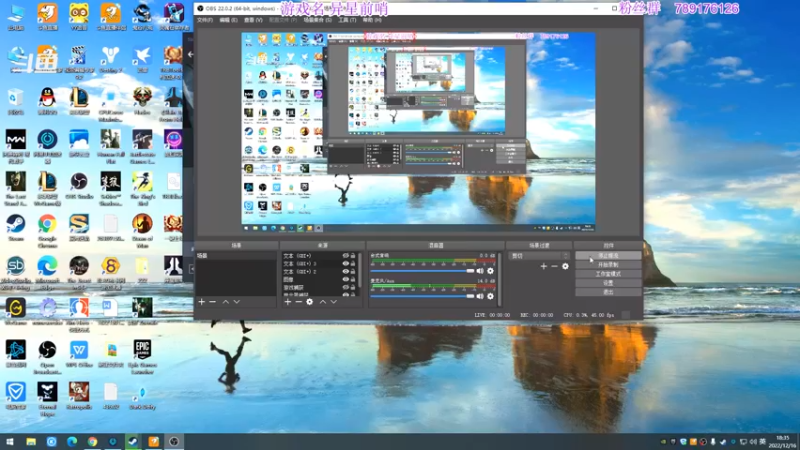Select the Destiny 2 desktop shortcut
This screenshot has height=450, width=800.
click(110, 60)
